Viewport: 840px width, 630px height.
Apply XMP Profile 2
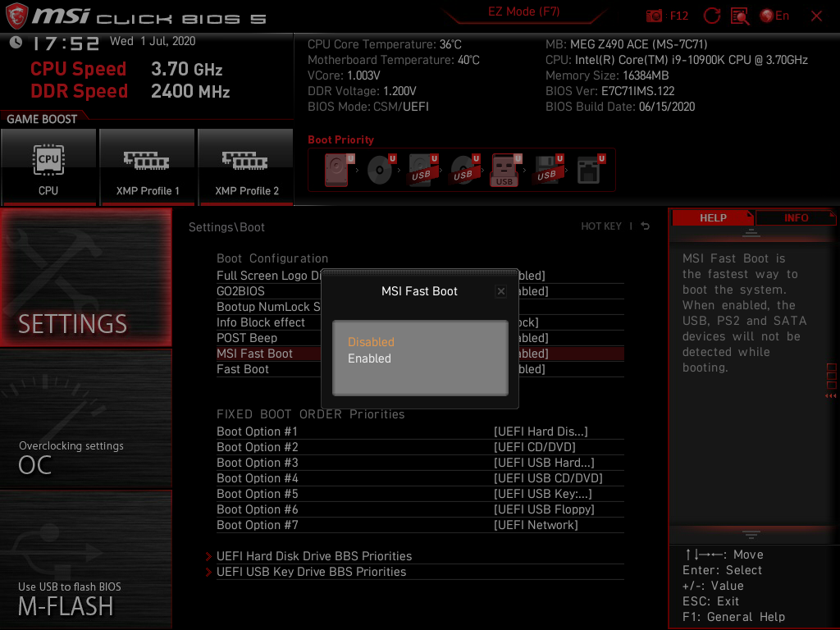tap(245, 167)
